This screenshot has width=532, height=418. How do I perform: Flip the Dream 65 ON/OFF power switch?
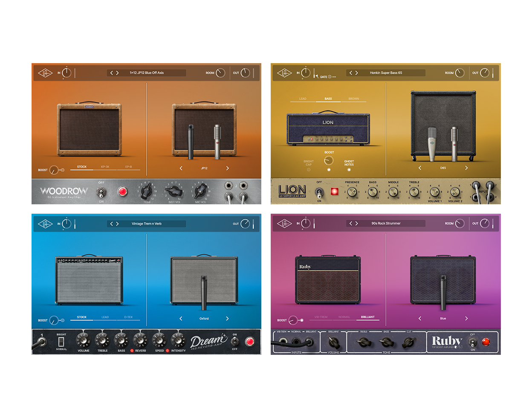pyautogui.click(x=234, y=341)
